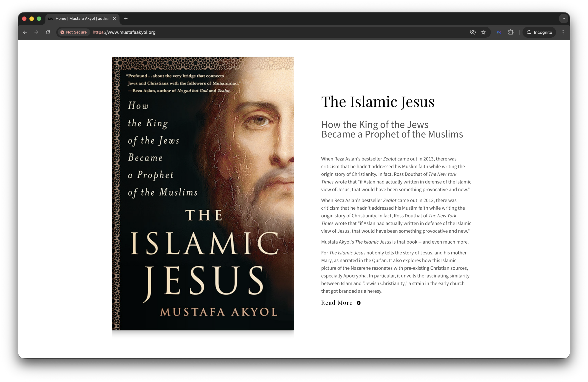Open a new tab with plus button
This screenshot has width=588, height=382.
click(x=126, y=19)
